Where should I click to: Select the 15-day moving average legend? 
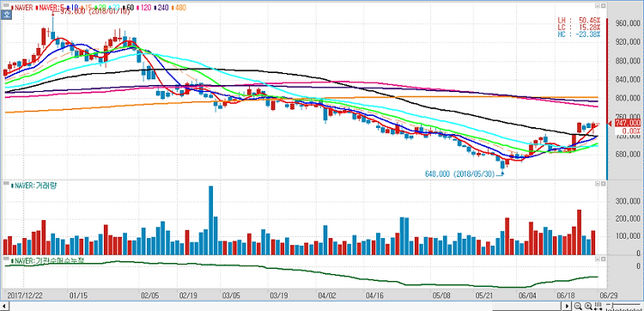pyautogui.click(x=86, y=8)
